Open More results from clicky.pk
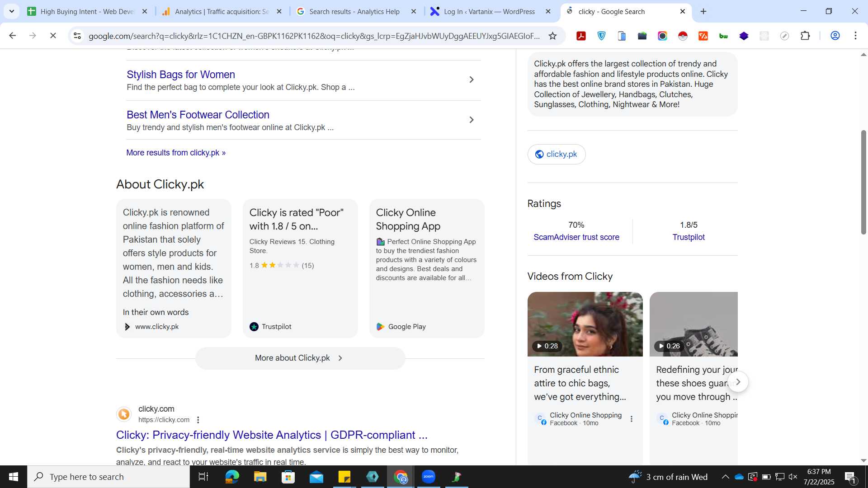The width and height of the screenshot is (868, 488). (x=176, y=153)
